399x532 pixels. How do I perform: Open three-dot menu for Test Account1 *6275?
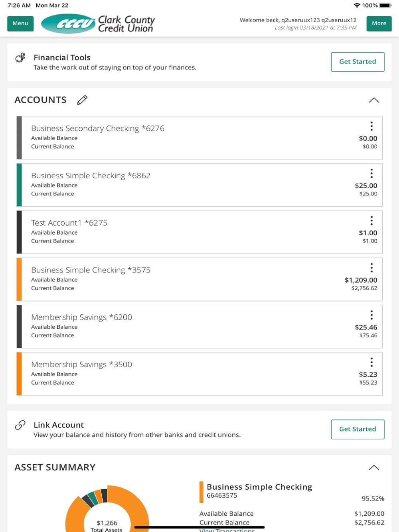[x=371, y=221]
